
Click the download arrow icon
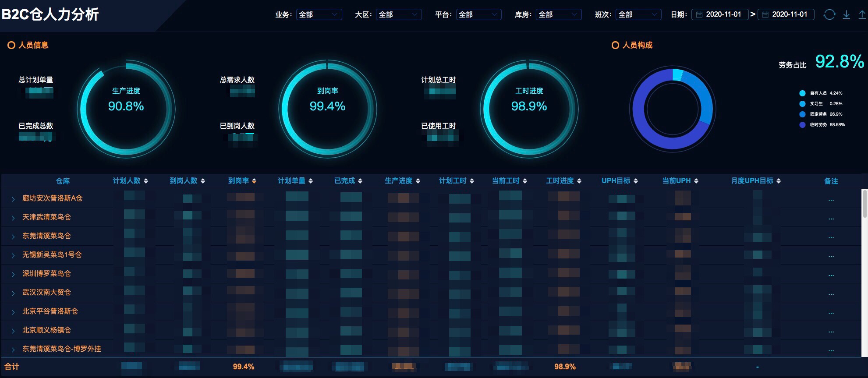click(x=847, y=14)
